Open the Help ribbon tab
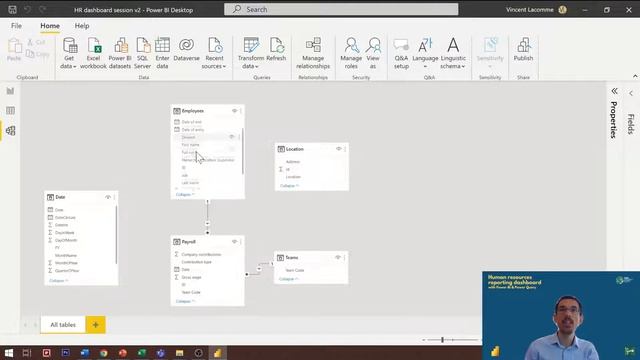This screenshot has height=360, width=640. (82, 26)
